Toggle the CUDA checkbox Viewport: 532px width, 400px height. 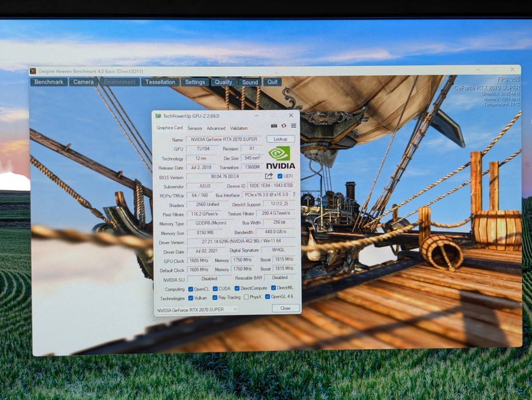pos(215,289)
